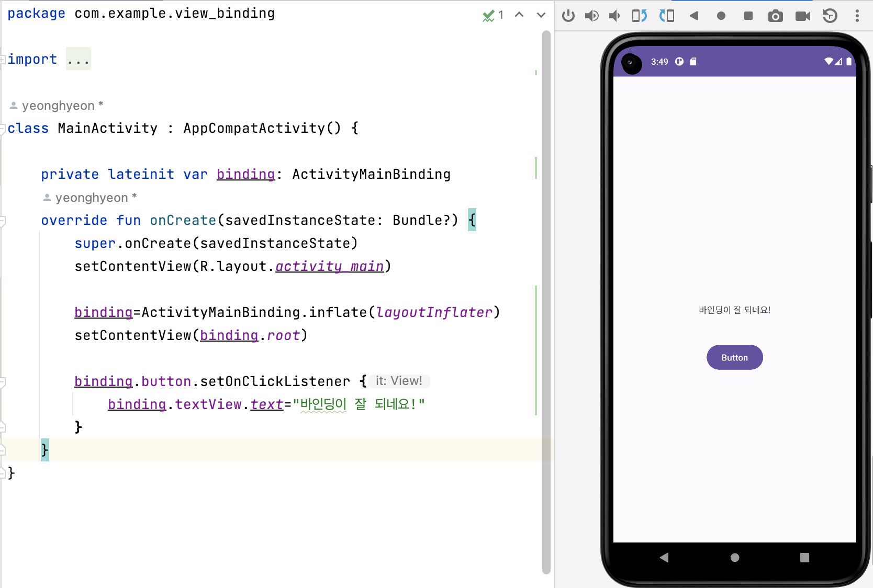Click the Korean text view in emulator
The height and width of the screenshot is (588, 873).
click(x=734, y=310)
